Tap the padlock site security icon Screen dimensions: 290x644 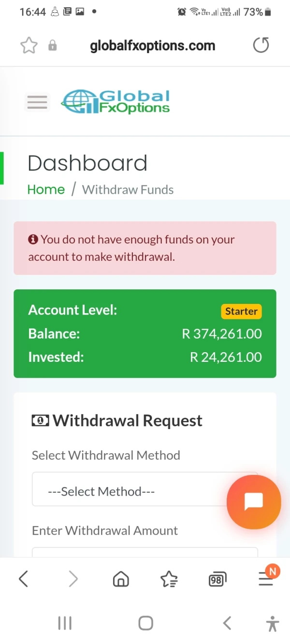click(53, 46)
